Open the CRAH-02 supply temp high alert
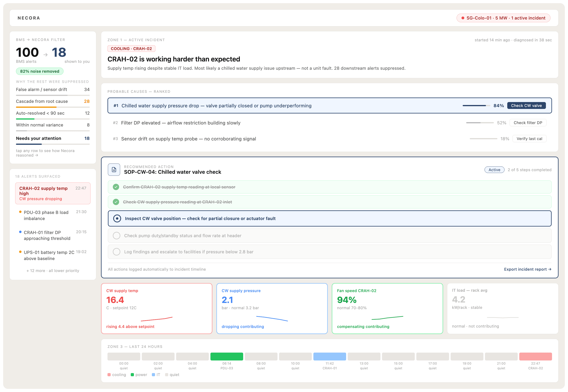Viewport: 568px width, 392px height. (53, 193)
